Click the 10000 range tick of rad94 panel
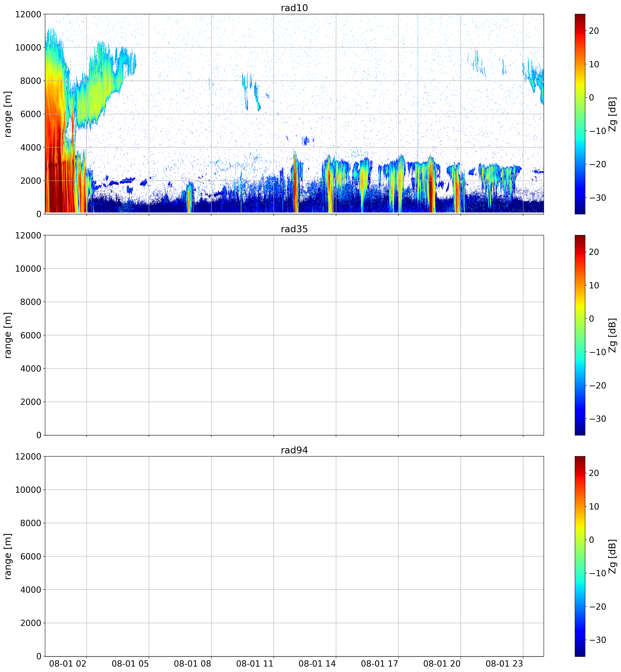This screenshot has width=621, height=672. click(28, 490)
